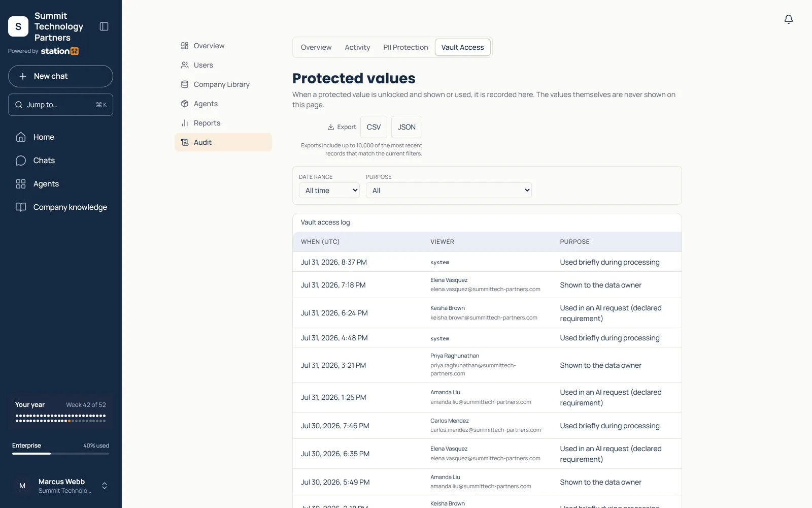Screen dimensions: 812x508
Task: Click the Reports bar chart icon
Action: point(185,123)
